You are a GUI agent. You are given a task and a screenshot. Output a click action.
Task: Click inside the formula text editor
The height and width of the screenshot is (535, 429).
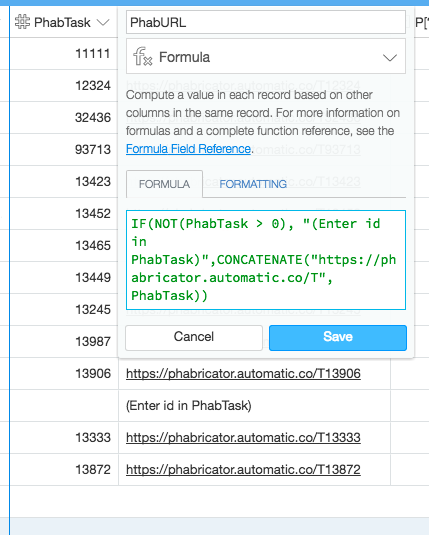[x=266, y=260]
